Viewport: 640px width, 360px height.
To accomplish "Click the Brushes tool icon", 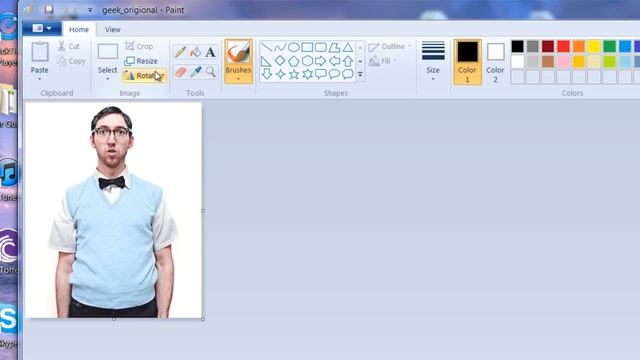I will (238, 53).
